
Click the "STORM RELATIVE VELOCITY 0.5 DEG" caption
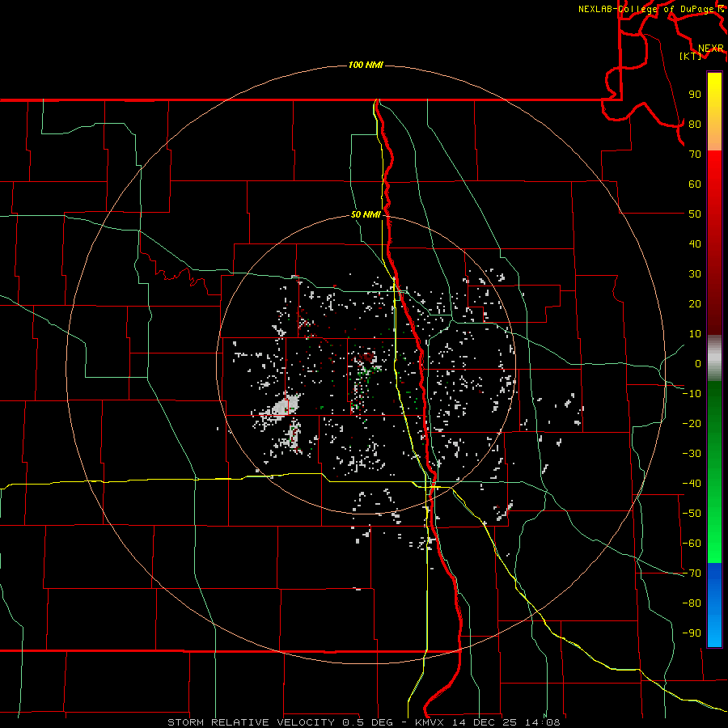[x=280, y=722]
